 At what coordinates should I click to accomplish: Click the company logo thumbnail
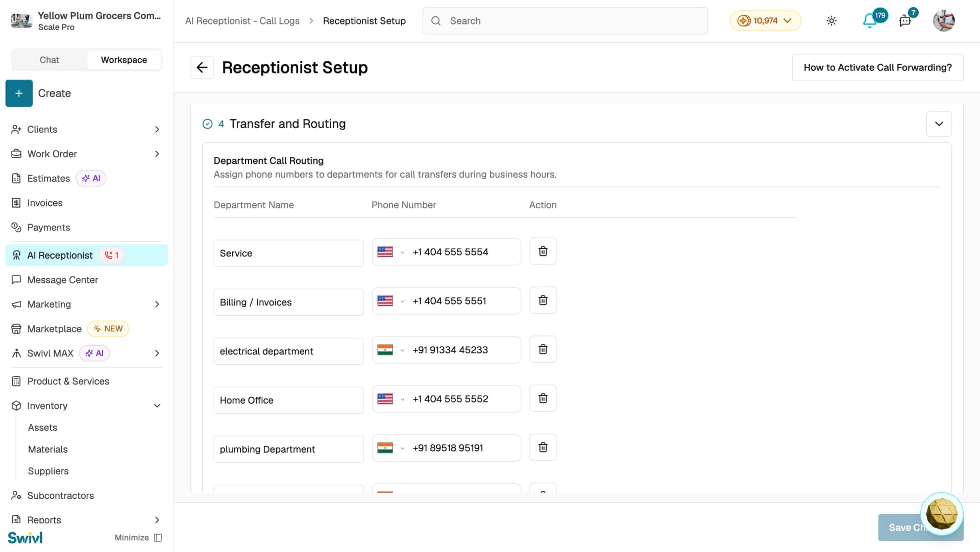[21, 21]
